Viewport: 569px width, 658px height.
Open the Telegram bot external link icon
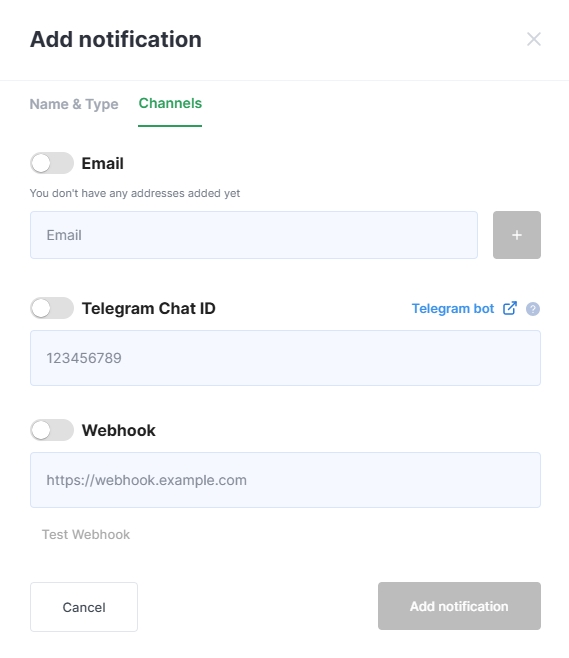(x=510, y=308)
